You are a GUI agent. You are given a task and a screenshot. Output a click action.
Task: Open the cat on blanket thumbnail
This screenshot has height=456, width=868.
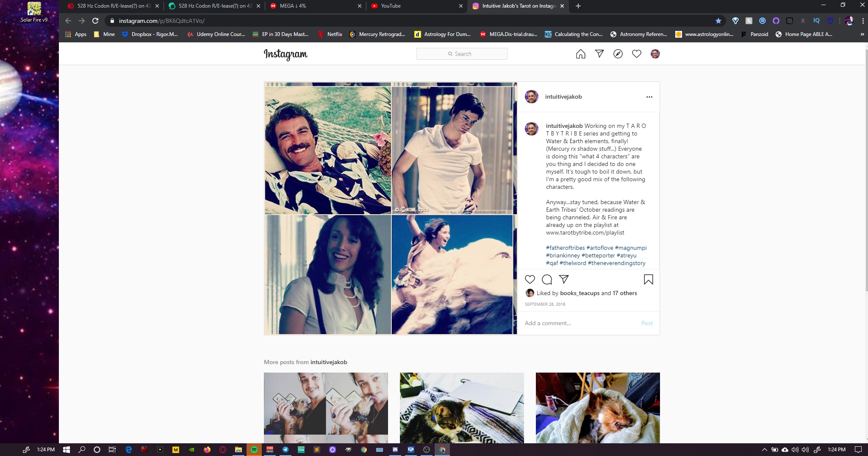462,408
